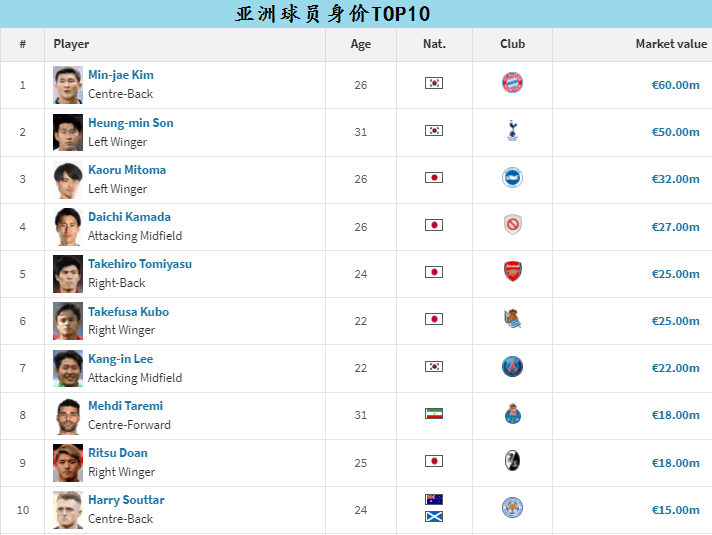Open Kaoru Mitoma player page
Viewport: 712px width, 535px height.
pos(127,170)
